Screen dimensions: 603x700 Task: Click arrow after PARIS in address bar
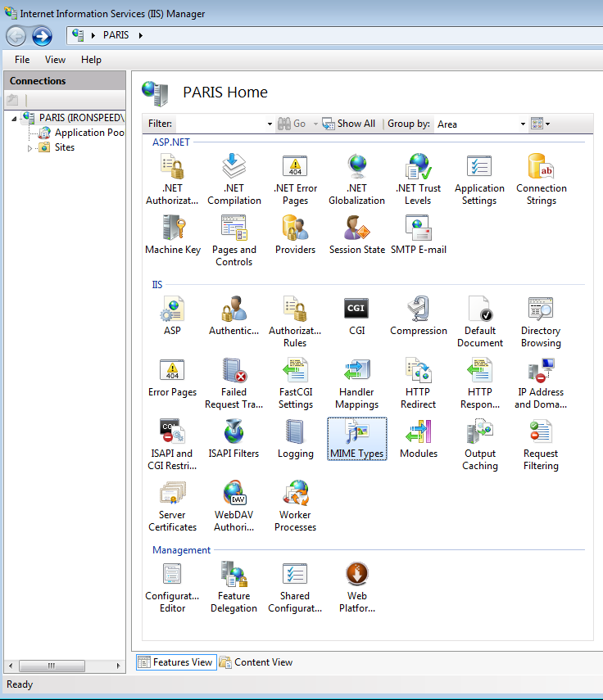(x=140, y=35)
